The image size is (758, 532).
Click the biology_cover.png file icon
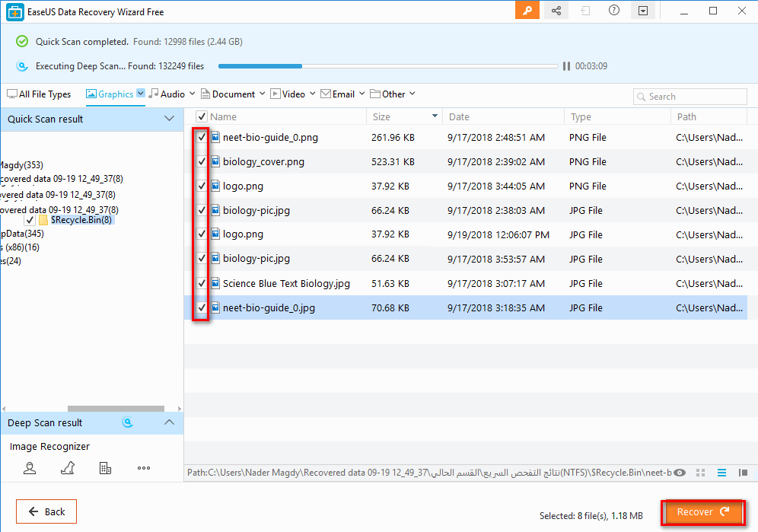tap(215, 161)
